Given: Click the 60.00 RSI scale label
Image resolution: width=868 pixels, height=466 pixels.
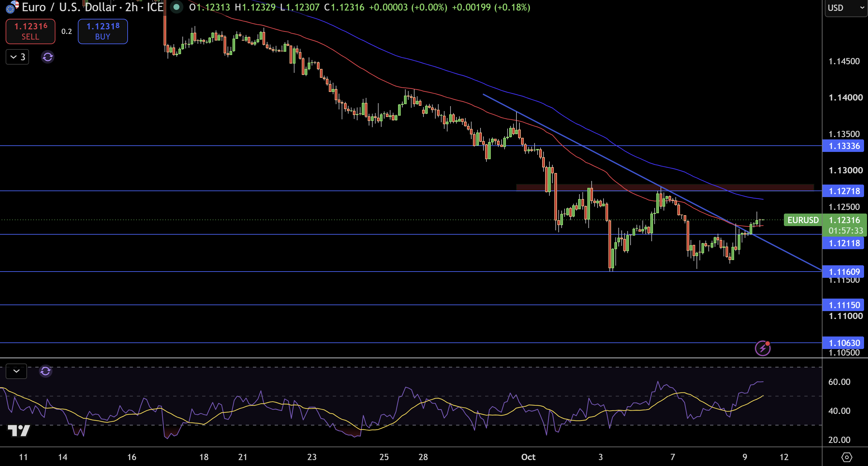Looking at the screenshot, I should click(x=839, y=382).
